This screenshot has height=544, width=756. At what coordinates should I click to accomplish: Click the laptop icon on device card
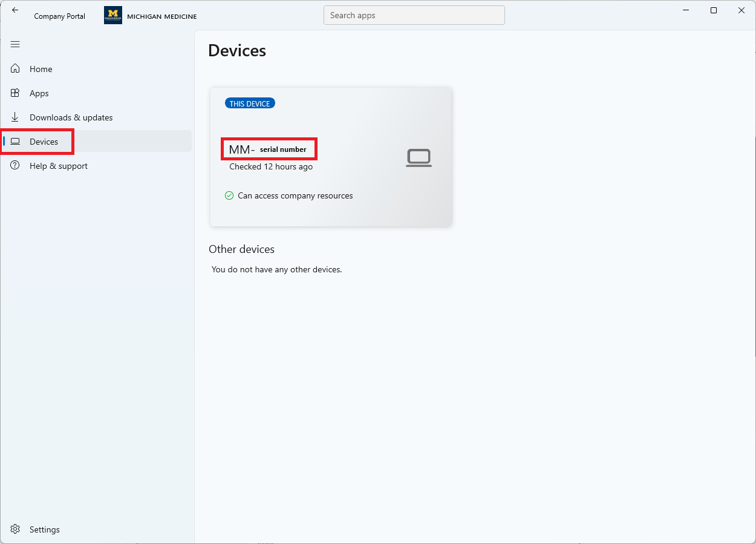coord(419,158)
